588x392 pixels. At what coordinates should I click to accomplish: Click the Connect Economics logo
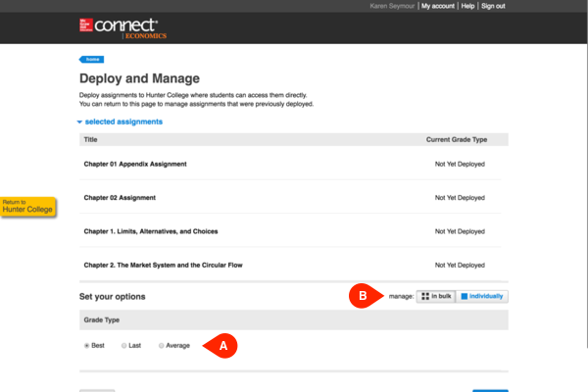pos(132,28)
